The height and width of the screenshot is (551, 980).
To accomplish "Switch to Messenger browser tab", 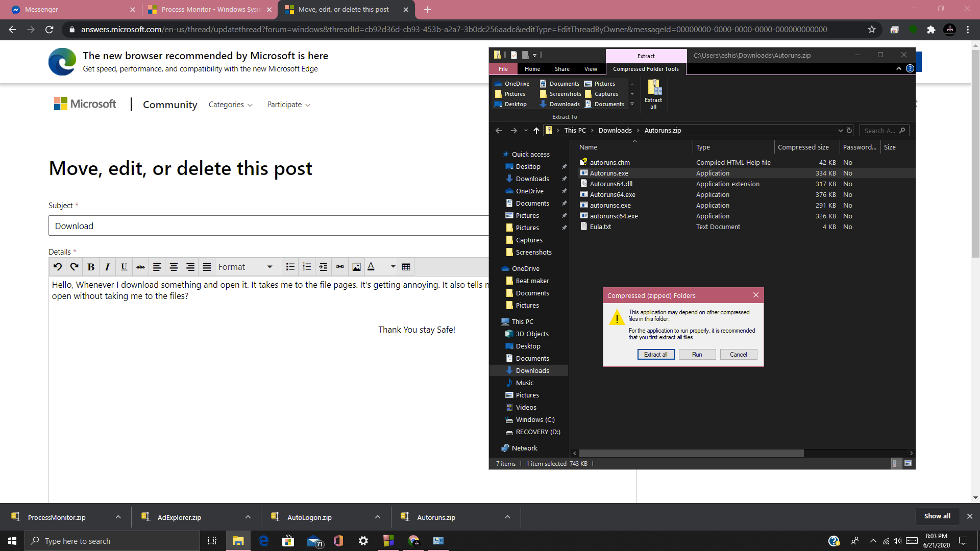I will coord(71,10).
